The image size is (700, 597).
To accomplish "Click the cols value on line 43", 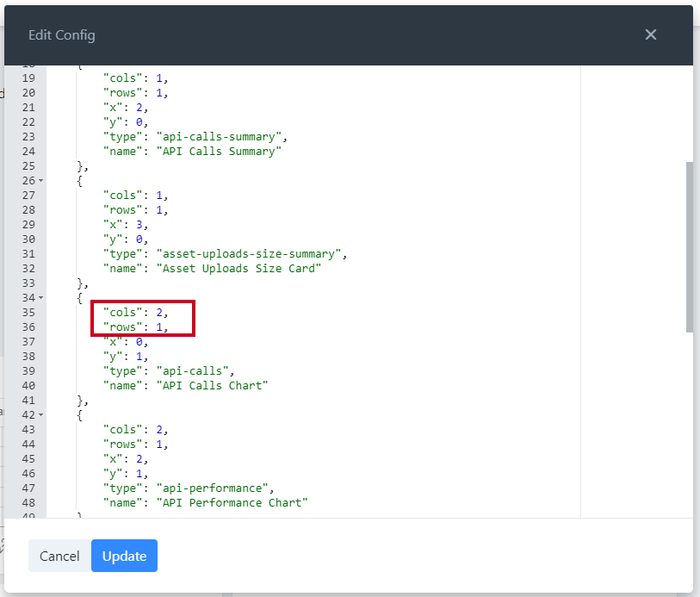I will (159, 430).
